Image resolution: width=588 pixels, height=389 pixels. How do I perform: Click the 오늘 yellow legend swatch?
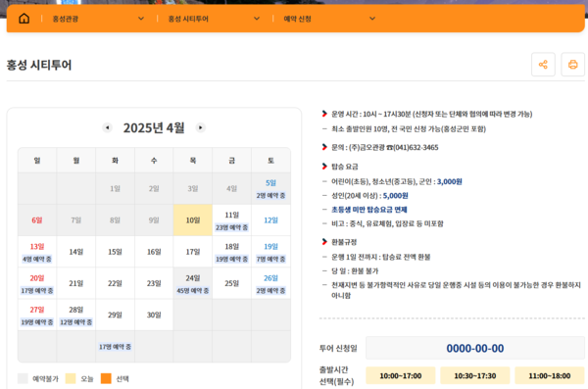(x=71, y=378)
